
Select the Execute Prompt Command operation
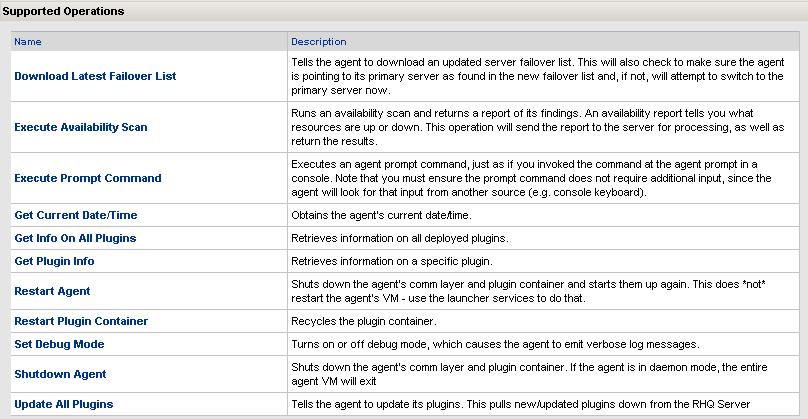click(x=88, y=178)
